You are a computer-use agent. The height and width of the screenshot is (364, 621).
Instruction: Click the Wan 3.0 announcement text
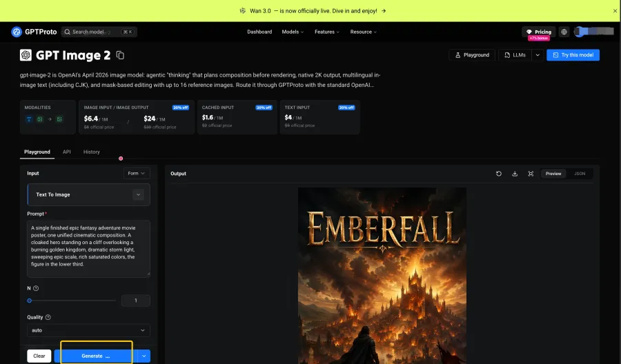(313, 10)
